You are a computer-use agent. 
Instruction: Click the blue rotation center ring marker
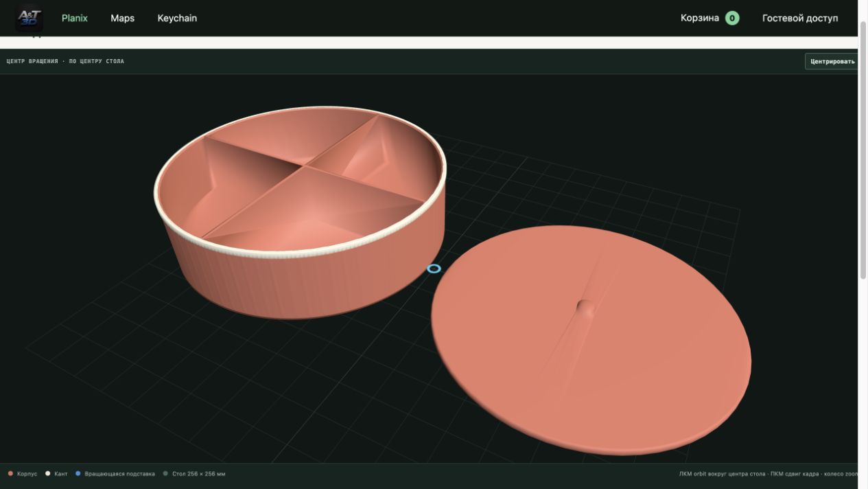click(434, 269)
